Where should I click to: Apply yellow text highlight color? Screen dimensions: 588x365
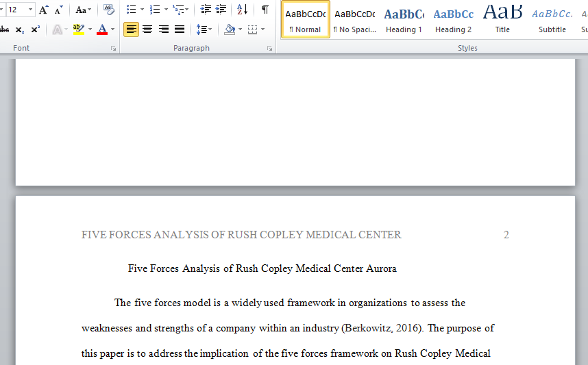pos(79,29)
